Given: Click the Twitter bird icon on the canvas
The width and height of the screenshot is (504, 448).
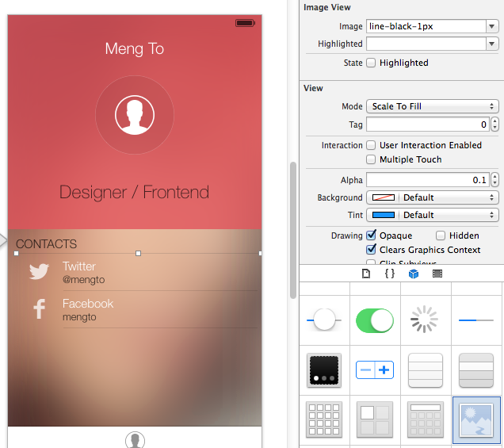Looking at the screenshot, I should pos(39,272).
